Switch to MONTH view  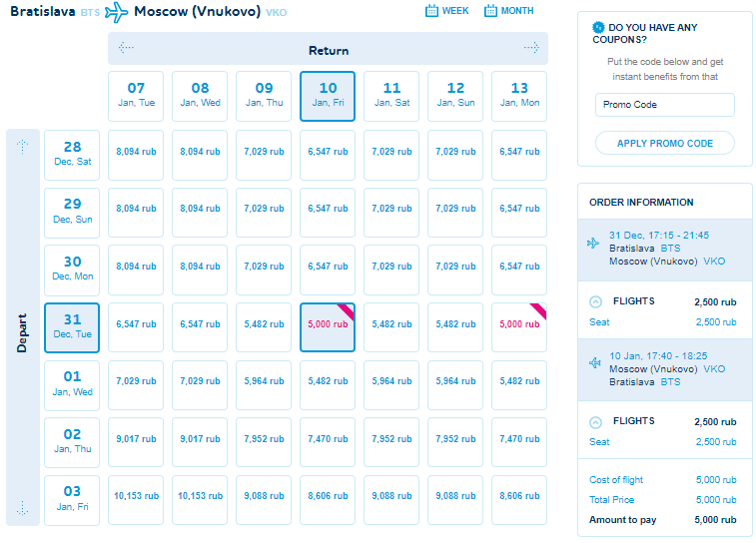tap(509, 11)
